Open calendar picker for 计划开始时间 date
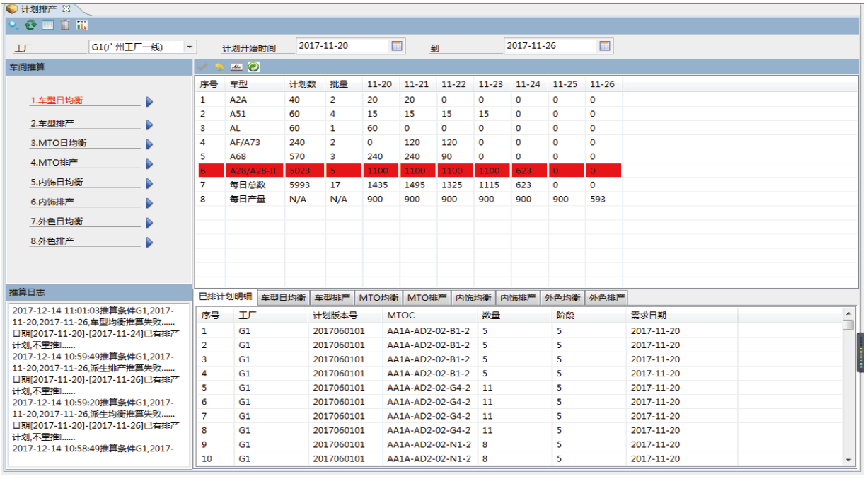The image size is (868, 479). pyautogui.click(x=397, y=46)
